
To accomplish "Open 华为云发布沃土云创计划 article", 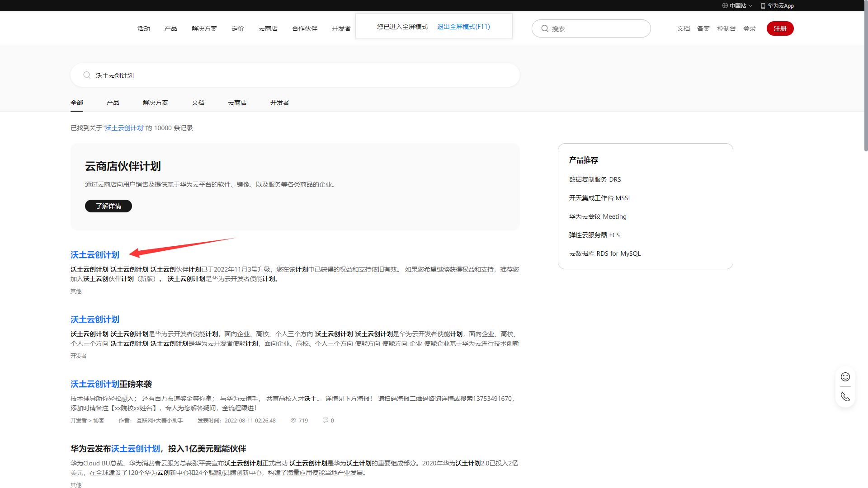I will tap(158, 449).
